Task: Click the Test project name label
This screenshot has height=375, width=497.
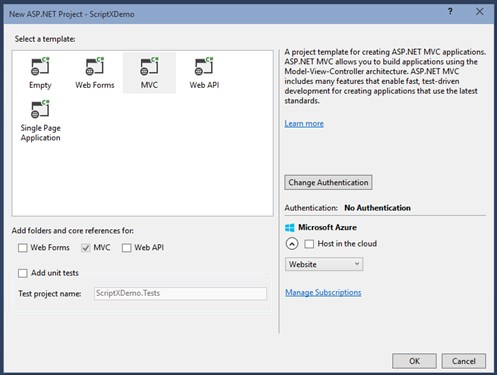Action: [x=50, y=294]
